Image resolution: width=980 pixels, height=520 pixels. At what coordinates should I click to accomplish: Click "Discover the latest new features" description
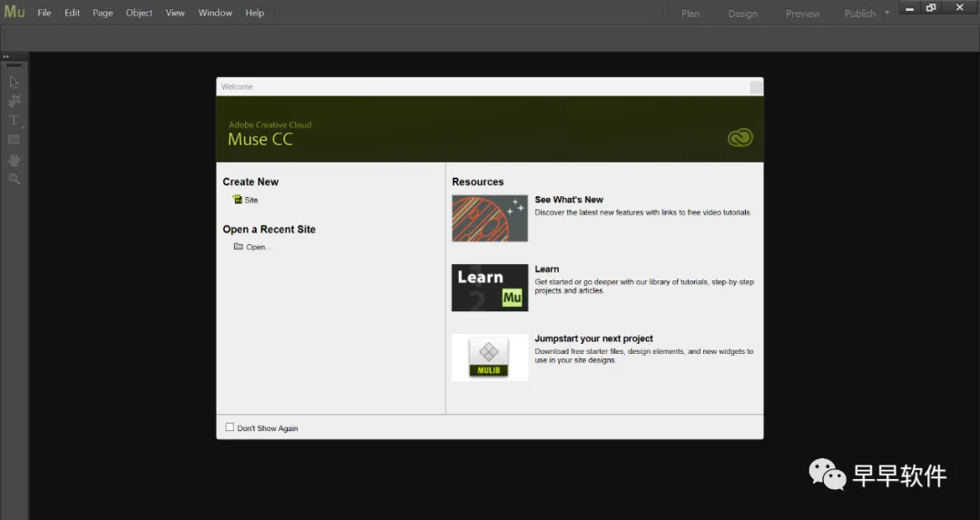(x=642, y=212)
